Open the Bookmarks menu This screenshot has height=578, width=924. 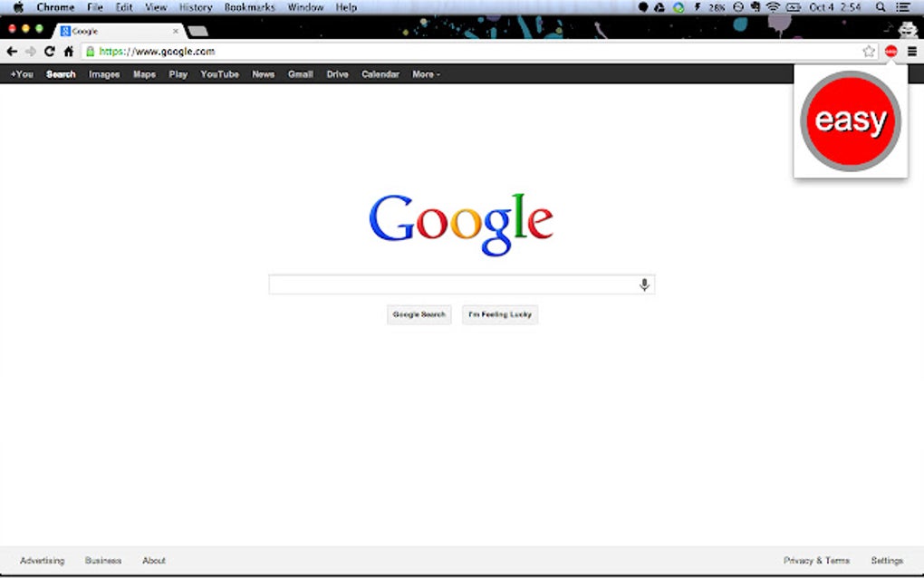pyautogui.click(x=248, y=6)
